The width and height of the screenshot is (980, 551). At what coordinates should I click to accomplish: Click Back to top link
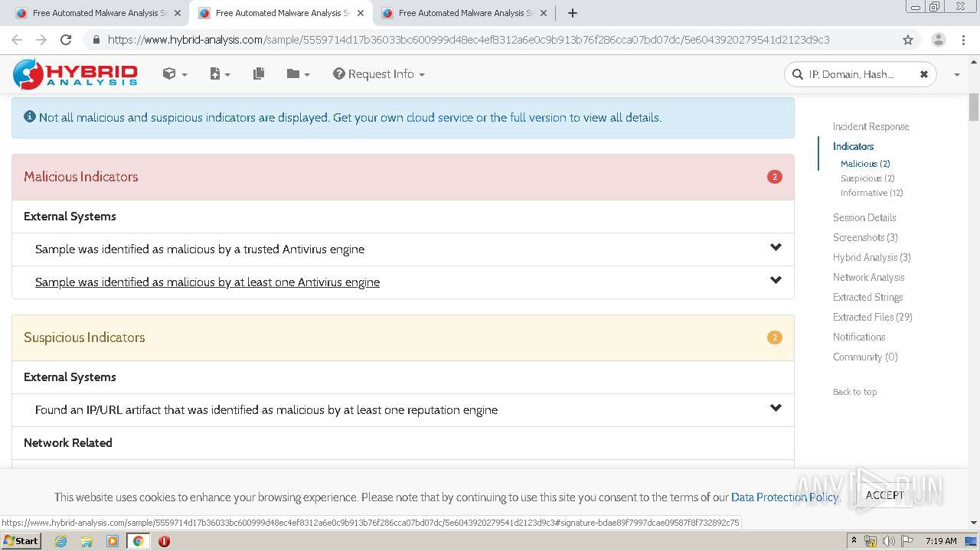click(x=855, y=392)
